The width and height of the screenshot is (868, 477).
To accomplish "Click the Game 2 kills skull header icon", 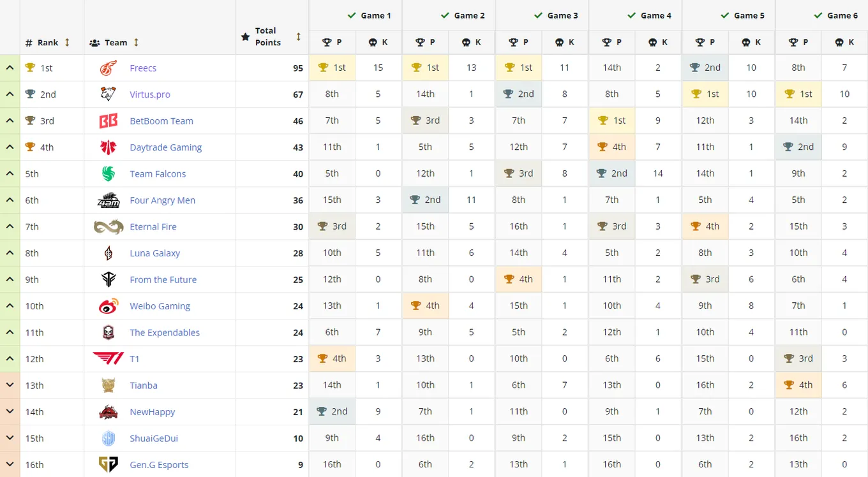I will [466, 42].
